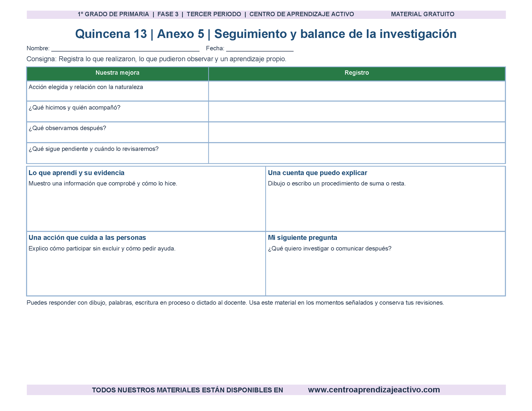Open the www.centroaprendizajeactivo.com link

(x=374, y=390)
